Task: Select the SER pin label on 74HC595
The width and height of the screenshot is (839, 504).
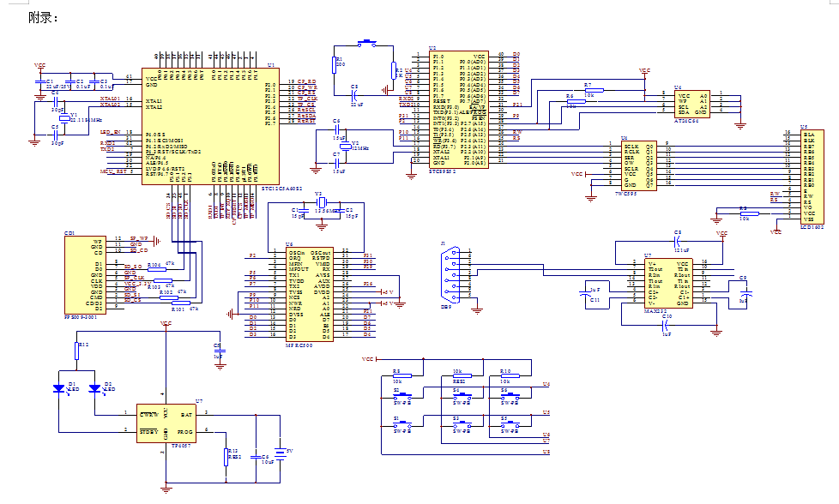Action: point(628,159)
